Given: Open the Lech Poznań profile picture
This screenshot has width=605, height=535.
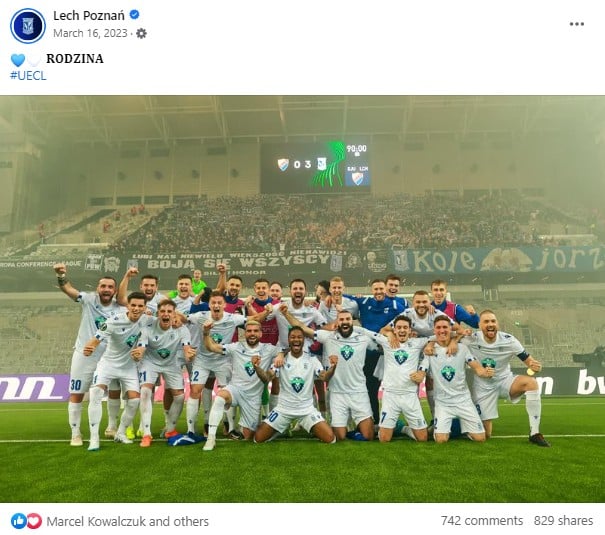Looking at the screenshot, I should coord(28,25).
